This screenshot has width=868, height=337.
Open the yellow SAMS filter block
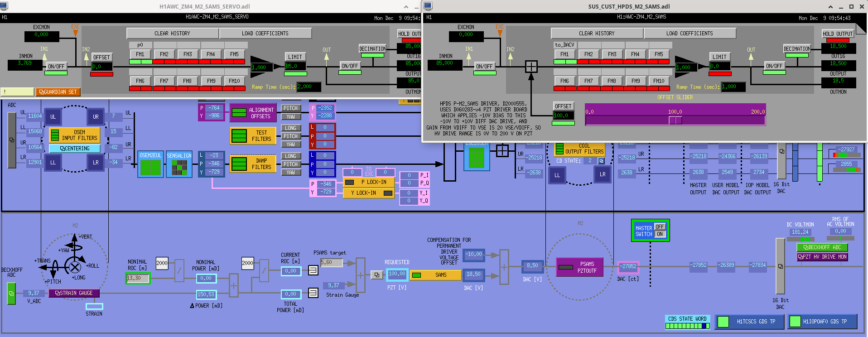click(435, 275)
